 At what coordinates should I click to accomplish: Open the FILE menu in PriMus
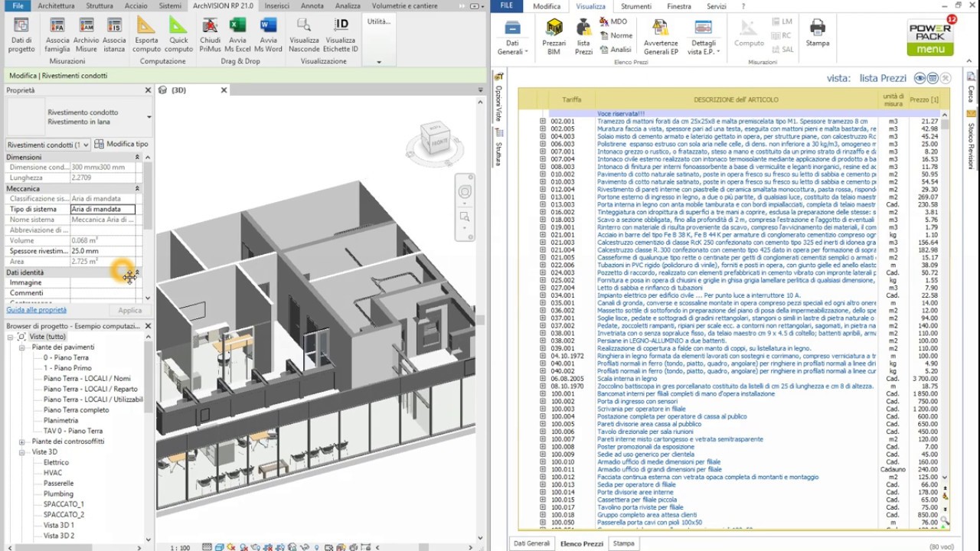point(507,6)
